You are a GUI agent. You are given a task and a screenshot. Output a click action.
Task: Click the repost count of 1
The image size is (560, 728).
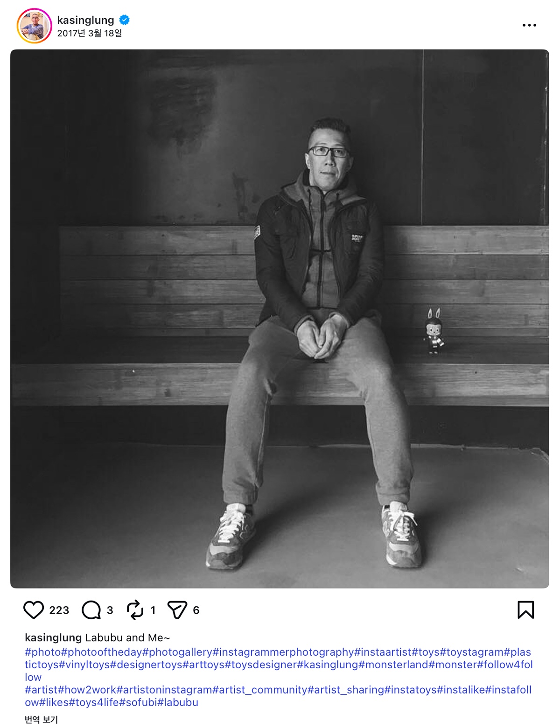153,610
